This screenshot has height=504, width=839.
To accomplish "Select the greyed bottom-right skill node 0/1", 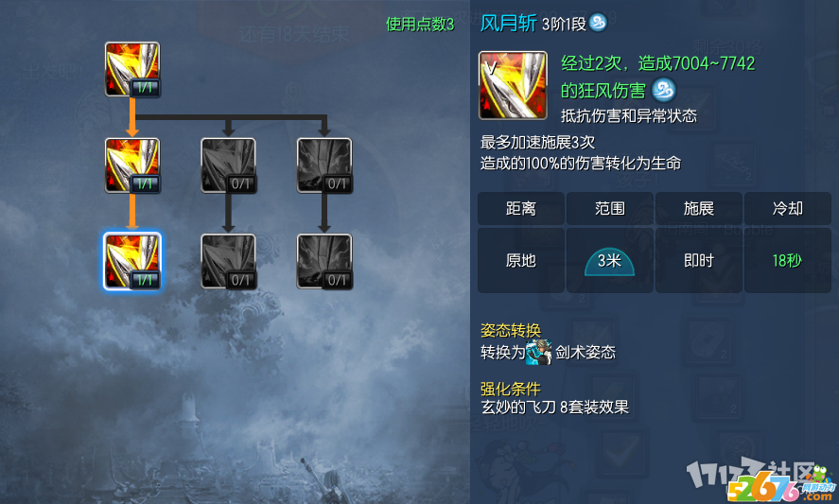I will tap(324, 262).
